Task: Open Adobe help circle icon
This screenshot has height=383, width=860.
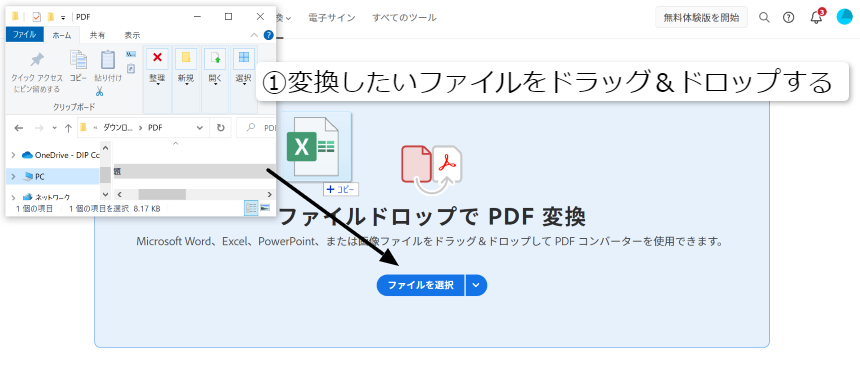Action: (789, 18)
